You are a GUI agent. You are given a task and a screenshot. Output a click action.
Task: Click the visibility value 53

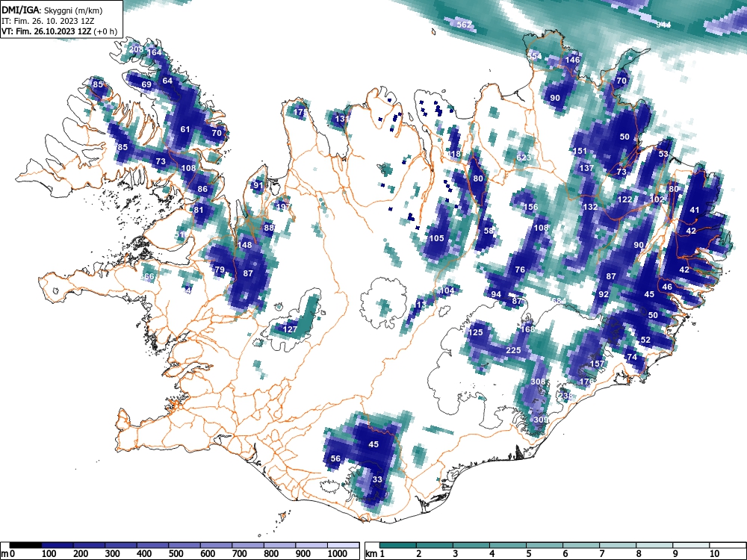click(x=663, y=154)
